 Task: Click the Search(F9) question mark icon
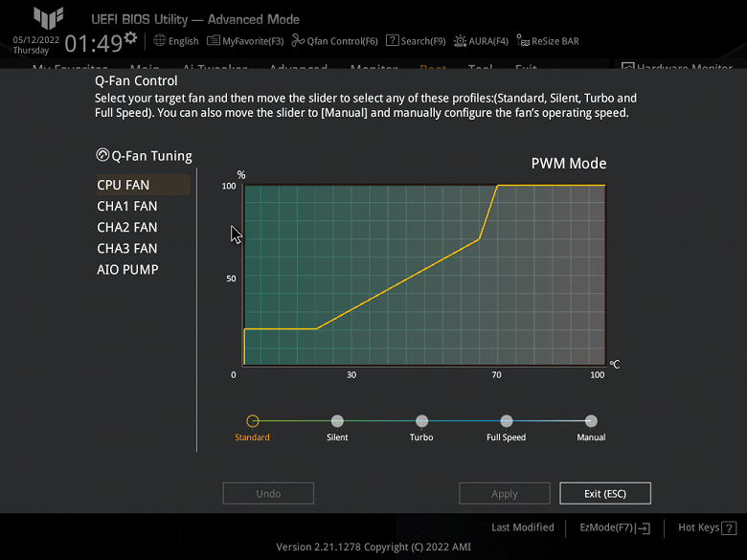[392, 40]
